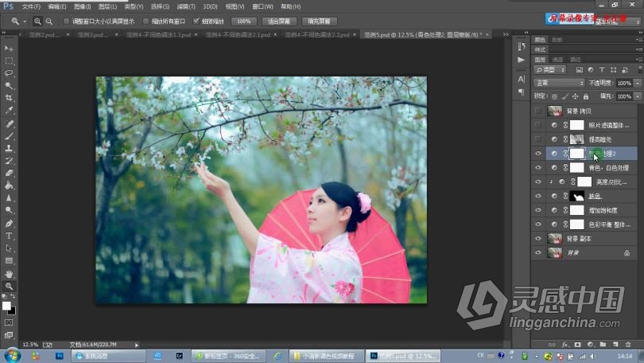The width and height of the screenshot is (644, 363).
Task: Switch to 范例4-不同色调法1.1.psd tab
Action: [158, 35]
